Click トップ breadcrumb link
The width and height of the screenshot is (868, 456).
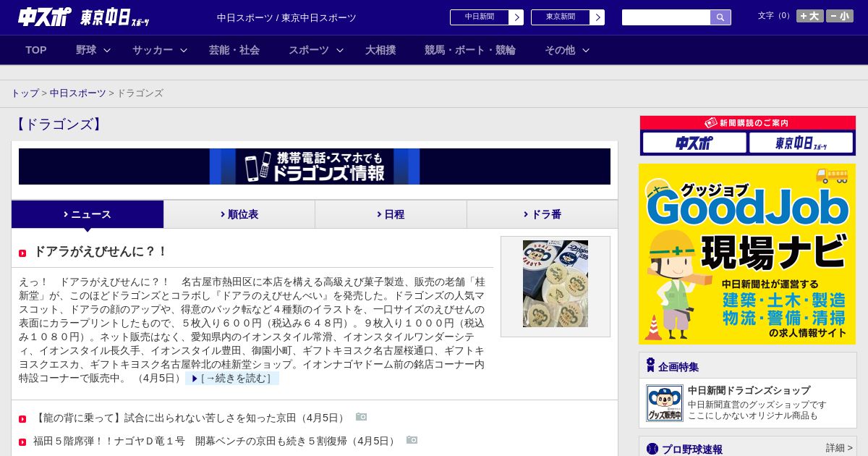point(25,93)
